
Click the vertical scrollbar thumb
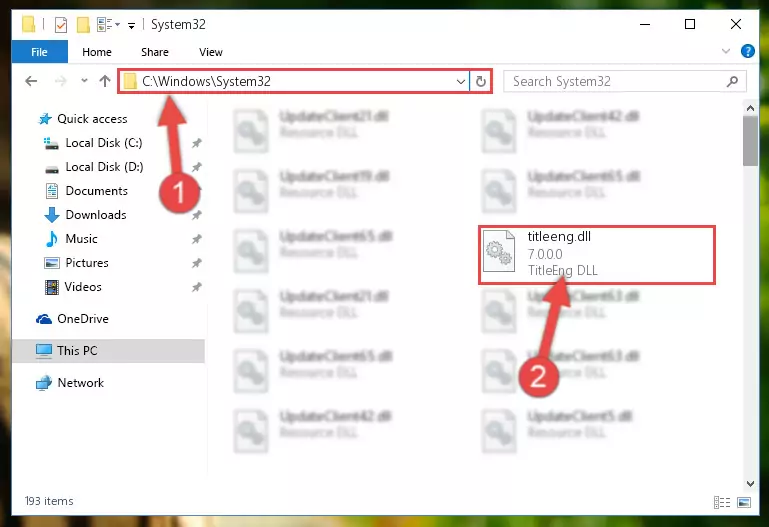[x=750, y=142]
